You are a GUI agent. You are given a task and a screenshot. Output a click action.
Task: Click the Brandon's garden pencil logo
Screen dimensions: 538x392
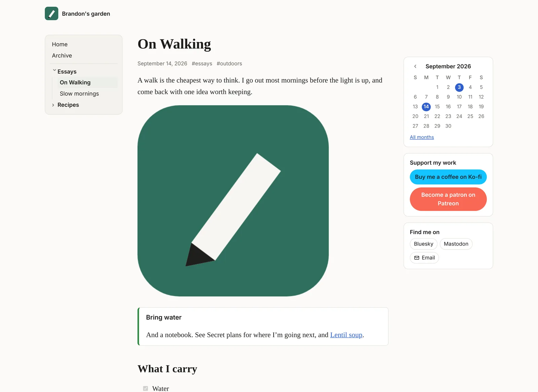pyautogui.click(x=51, y=13)
